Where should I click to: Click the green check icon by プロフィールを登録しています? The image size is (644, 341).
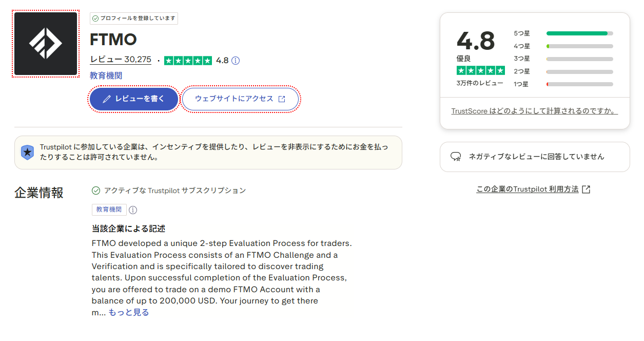95,18
